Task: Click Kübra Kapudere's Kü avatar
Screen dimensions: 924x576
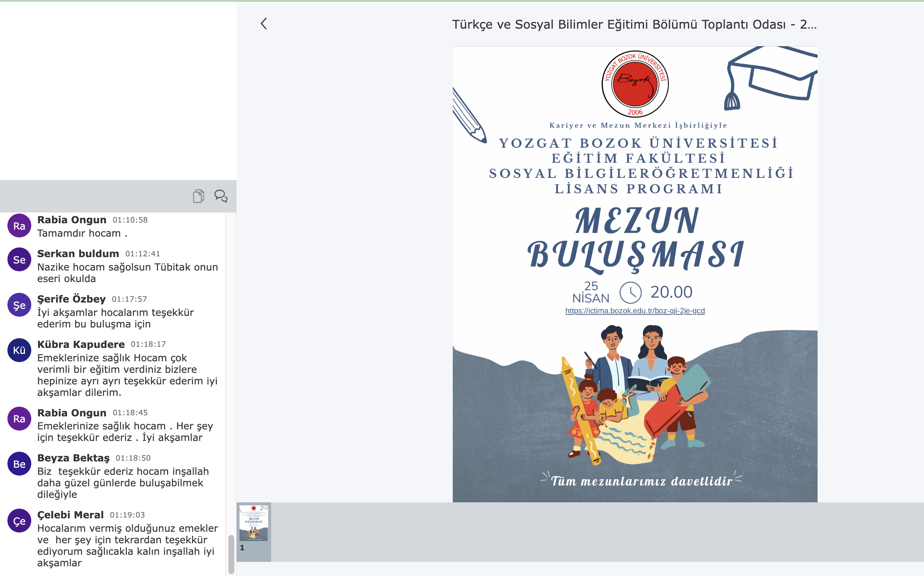Action: click(x=19, y=351)
